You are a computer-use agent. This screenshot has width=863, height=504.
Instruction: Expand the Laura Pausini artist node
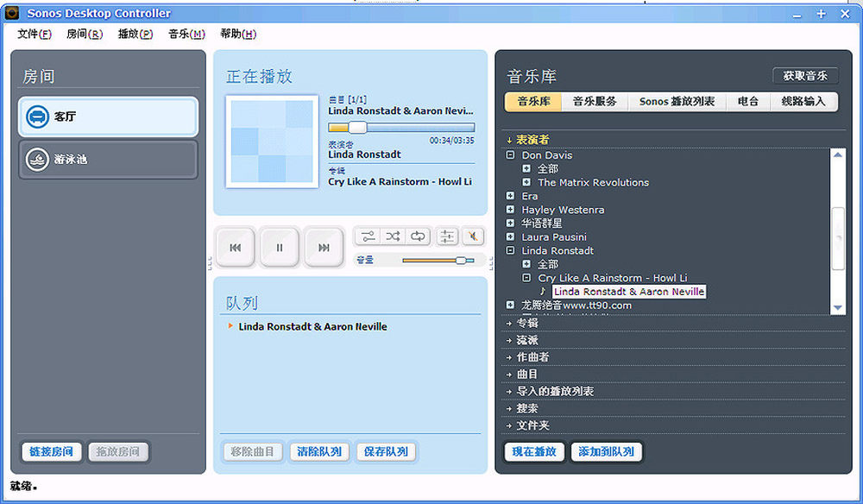[x=510, y=236]
